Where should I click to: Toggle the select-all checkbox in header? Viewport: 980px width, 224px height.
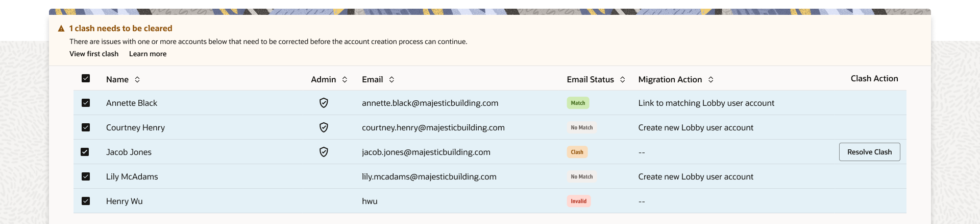(86, 78)
